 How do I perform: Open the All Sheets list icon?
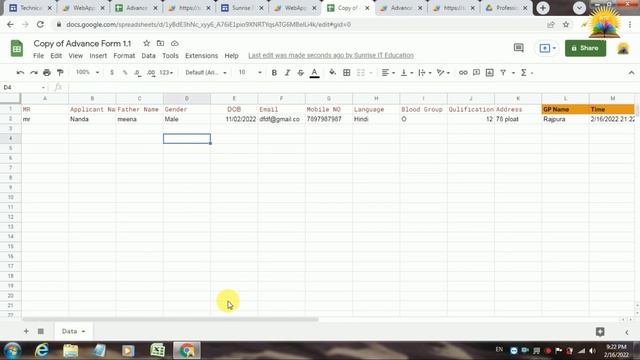tap(41, 331)
